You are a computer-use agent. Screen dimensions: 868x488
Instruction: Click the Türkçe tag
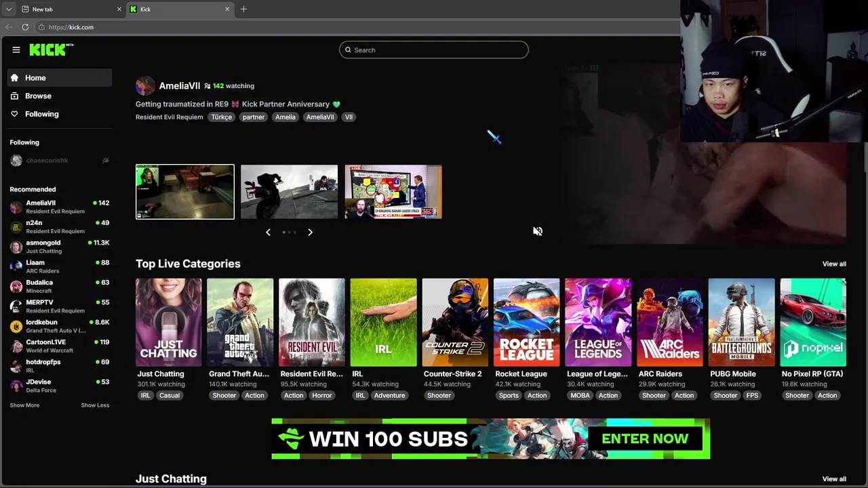coord(221,117)
